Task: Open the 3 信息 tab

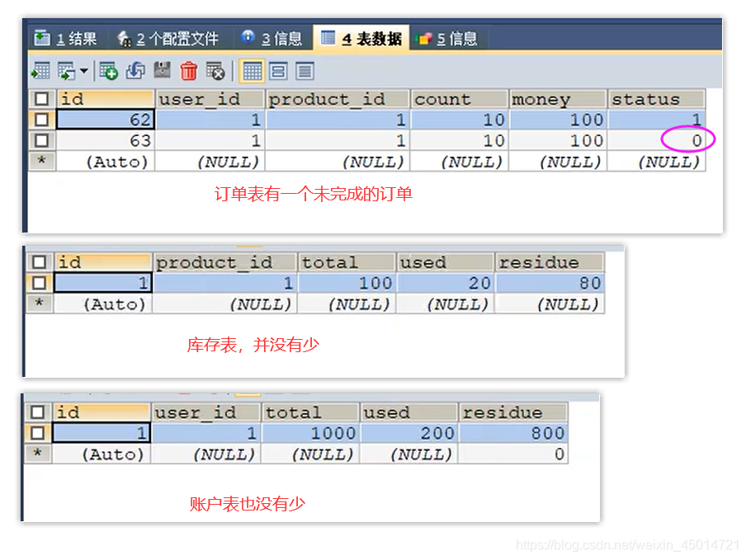Action: pos(271,39)
